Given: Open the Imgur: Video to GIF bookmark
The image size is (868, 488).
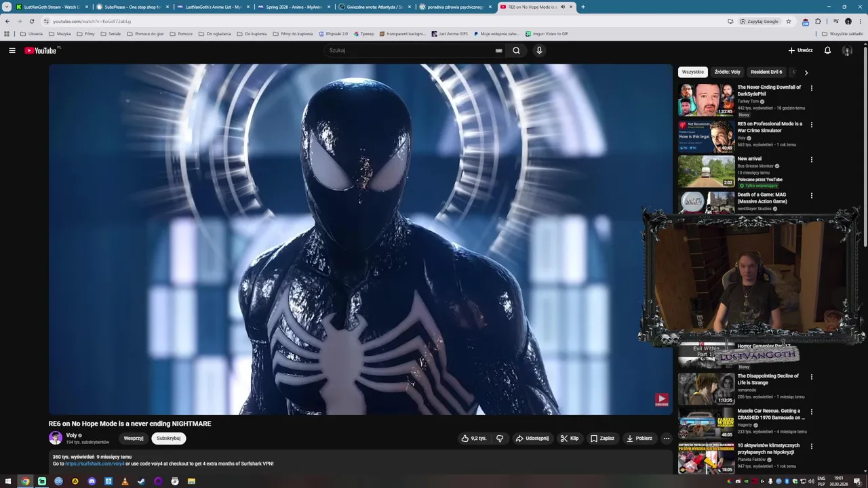Looking at the screenshot, I should (x=547, y=34).
